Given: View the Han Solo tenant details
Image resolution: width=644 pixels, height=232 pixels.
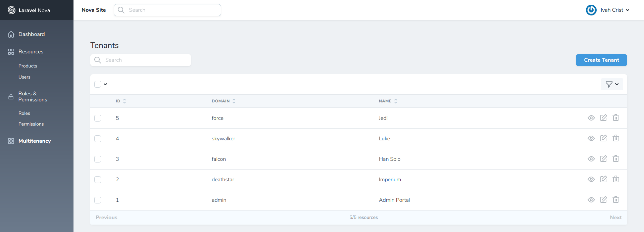Looking at the screenshot, I should click(591, 159).
